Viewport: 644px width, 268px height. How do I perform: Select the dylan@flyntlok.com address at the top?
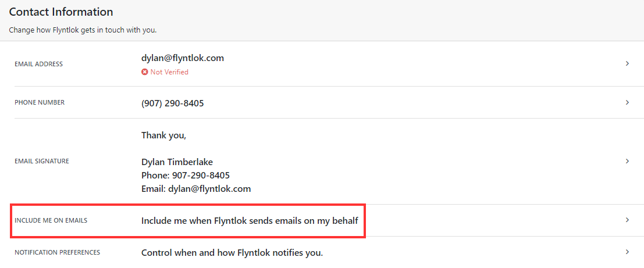click(x=182, y=58)
